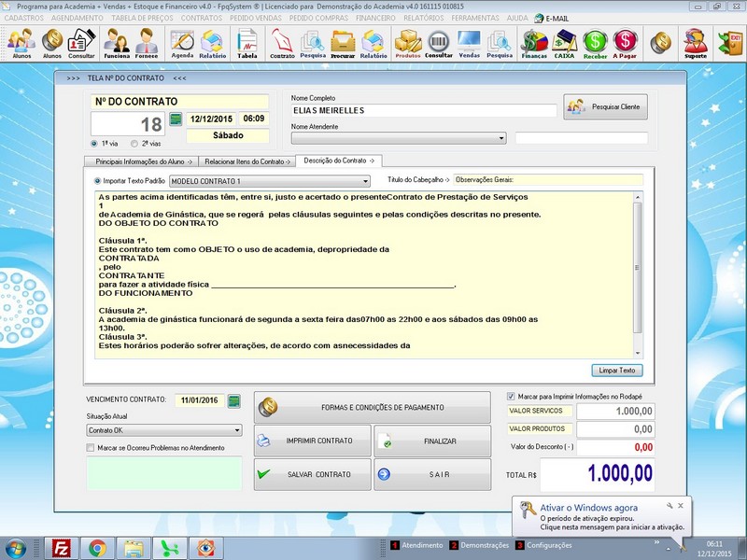Click the Atendimento taskbar toolbar item
This screenshot has height=560, width=747.
416,545
